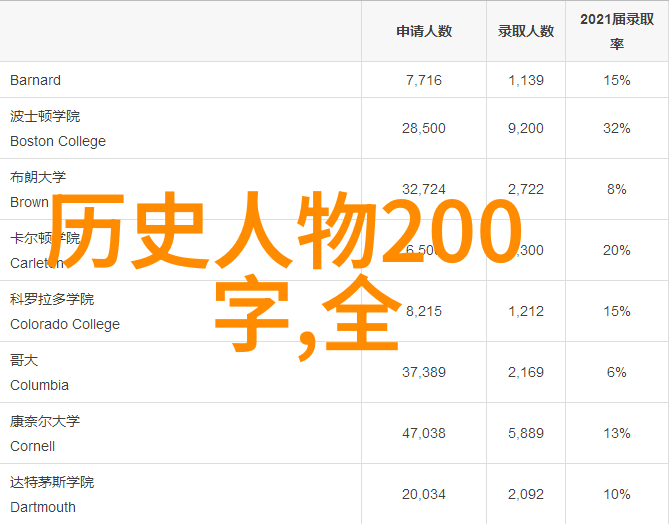Click Cornell's 47,038 applicants value
Screen dimensions: 670x524
pos(424,433)
